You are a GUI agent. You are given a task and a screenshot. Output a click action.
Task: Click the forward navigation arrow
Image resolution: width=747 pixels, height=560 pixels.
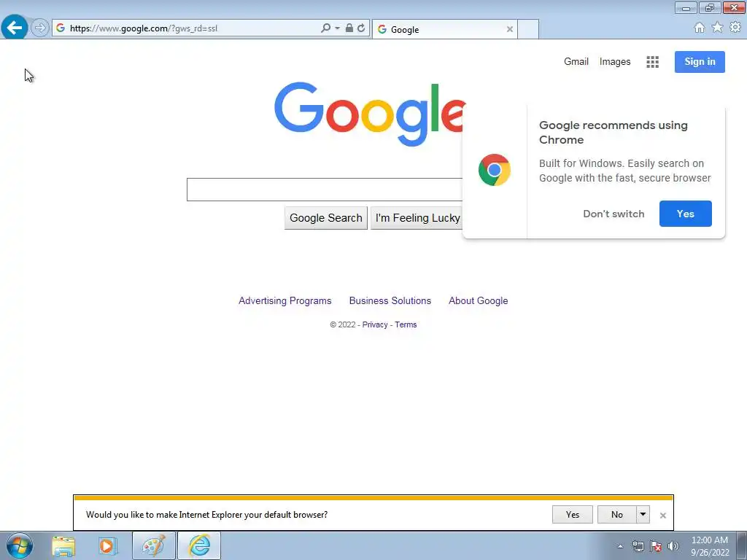[40, 28]
